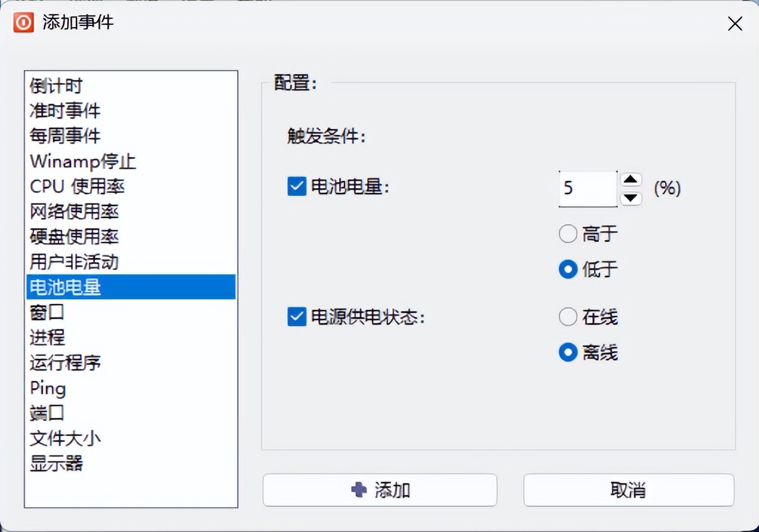This screenshot has height=532, width=759.
Task: Open the Ping event option
Action: point(48,389)
